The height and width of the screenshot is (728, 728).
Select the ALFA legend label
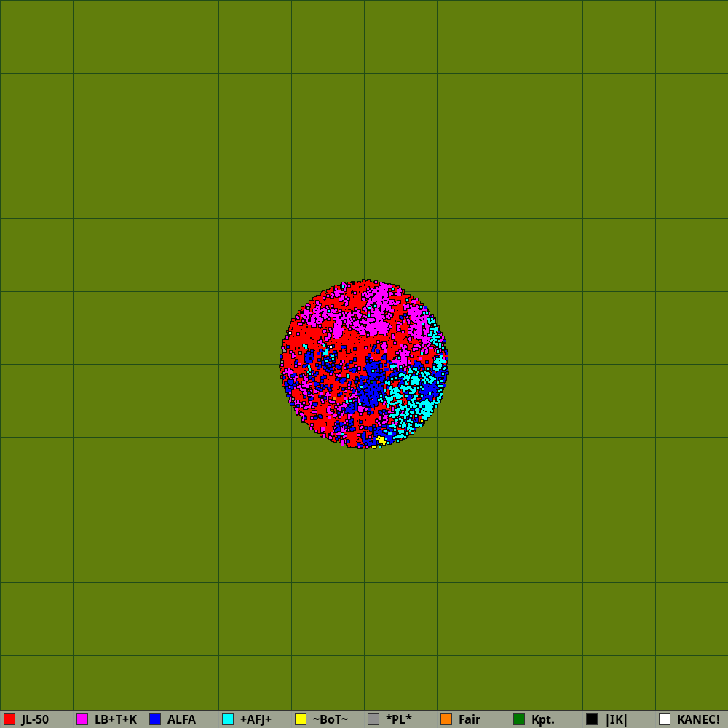[181, 719]
